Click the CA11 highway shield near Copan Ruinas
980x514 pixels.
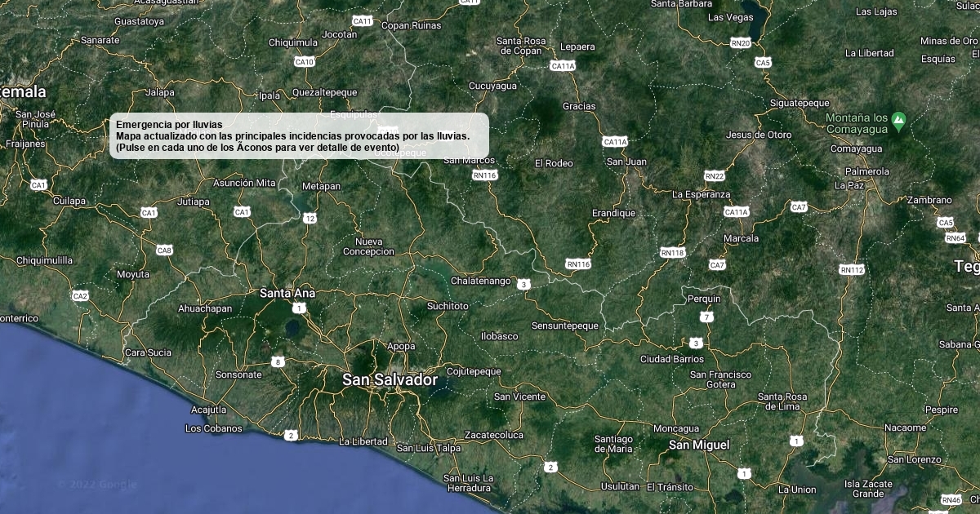tap(362, 20)
